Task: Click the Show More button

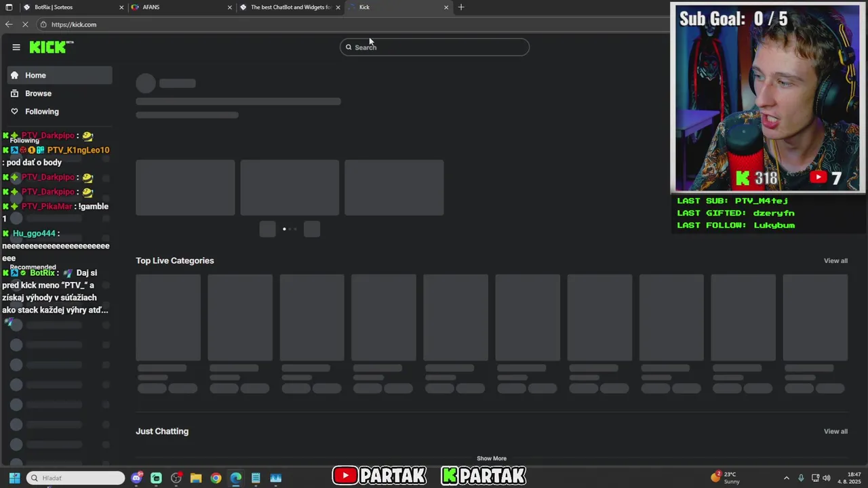Action: point(492,458)
